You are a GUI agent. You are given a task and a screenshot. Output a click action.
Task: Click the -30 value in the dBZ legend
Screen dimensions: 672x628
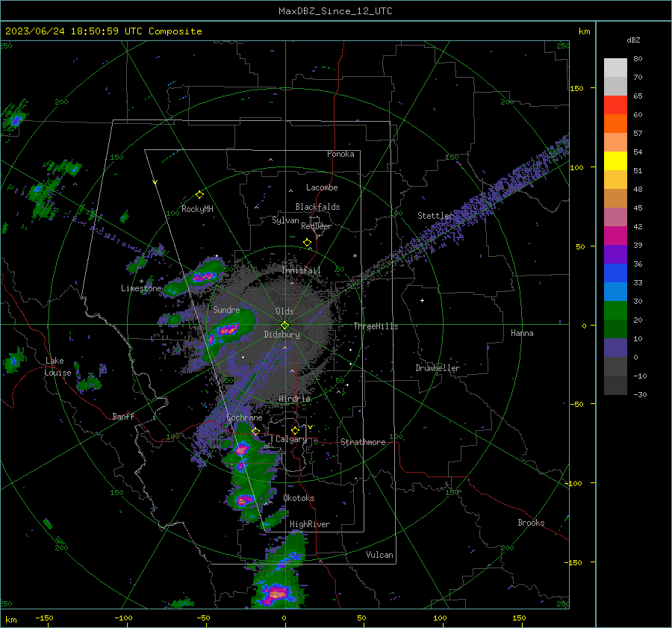tap(640, 394)
